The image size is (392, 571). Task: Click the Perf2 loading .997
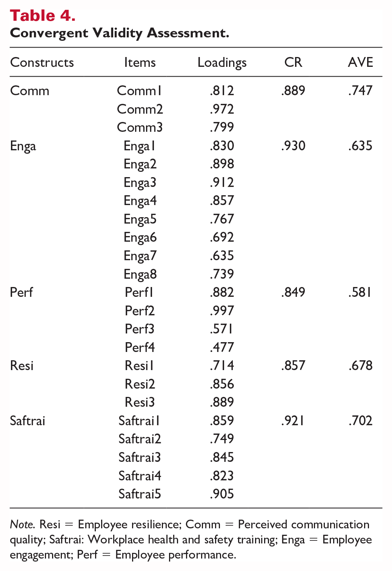[222, 311]
